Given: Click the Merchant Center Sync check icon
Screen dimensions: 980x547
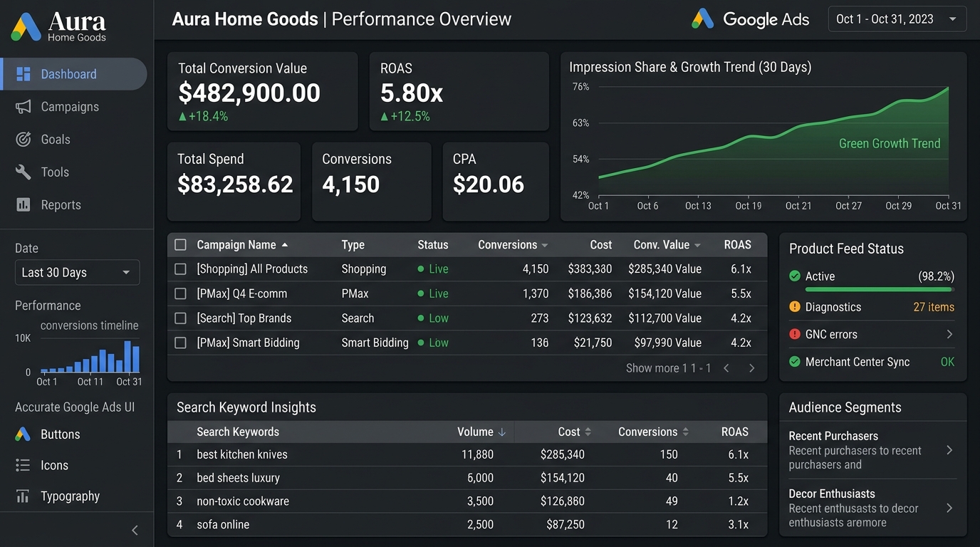Looking at the screenshot, I should (795, 362).
